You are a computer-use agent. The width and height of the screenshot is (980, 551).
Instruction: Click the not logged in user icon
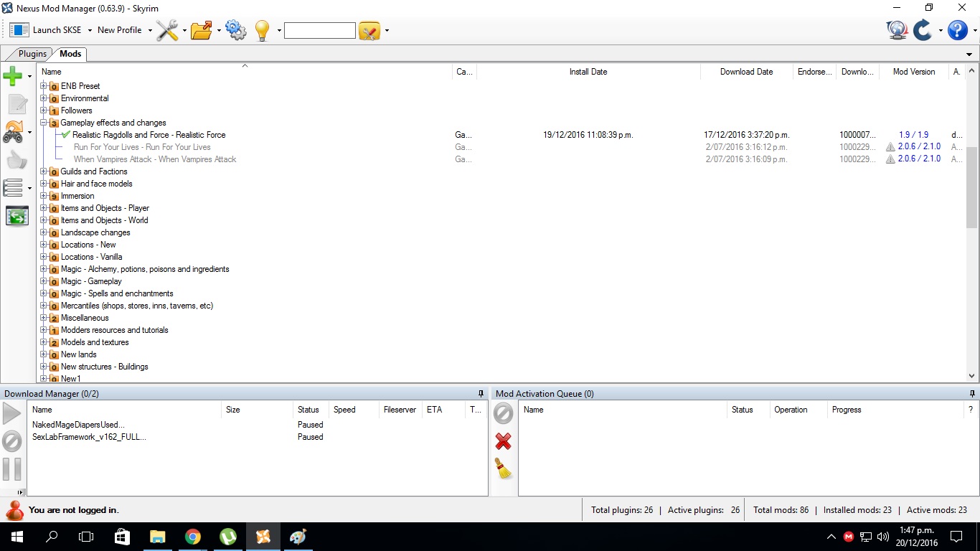[14, 510]
